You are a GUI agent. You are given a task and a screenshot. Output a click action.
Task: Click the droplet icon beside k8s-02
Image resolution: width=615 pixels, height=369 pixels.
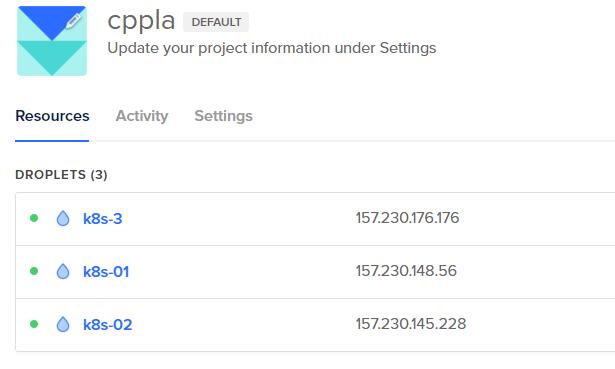click(63, 324)
